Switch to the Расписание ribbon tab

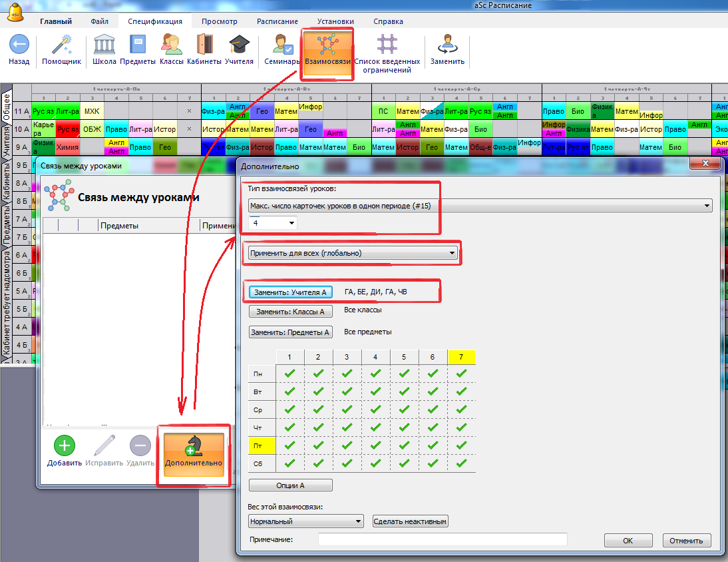click(277, 21)
